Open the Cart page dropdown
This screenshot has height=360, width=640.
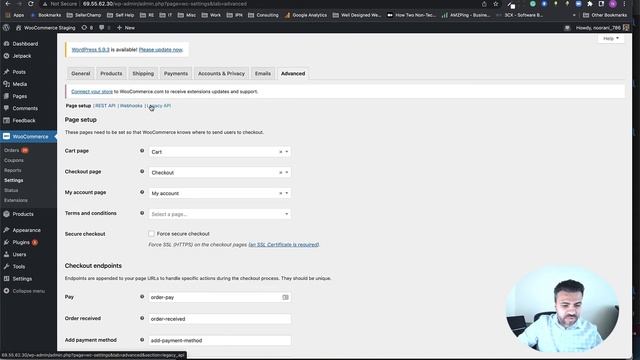220,152
